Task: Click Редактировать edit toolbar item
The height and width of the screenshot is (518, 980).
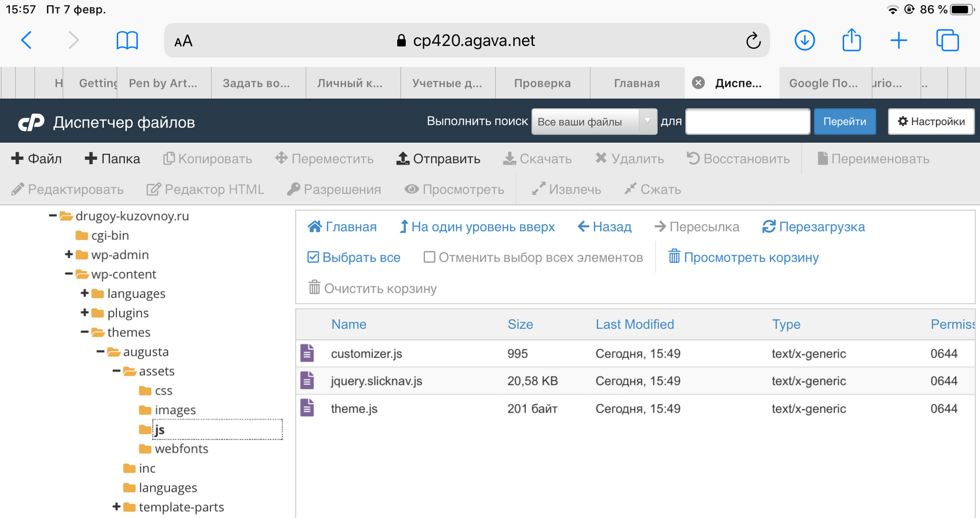Action: pos(67,190)
